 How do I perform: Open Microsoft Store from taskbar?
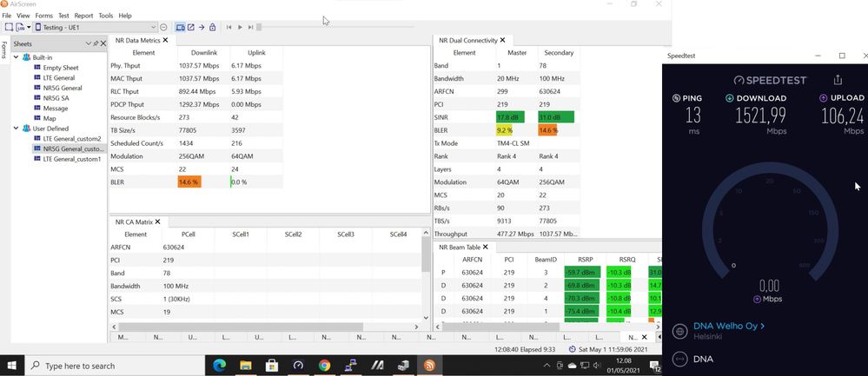coord(272,366)
